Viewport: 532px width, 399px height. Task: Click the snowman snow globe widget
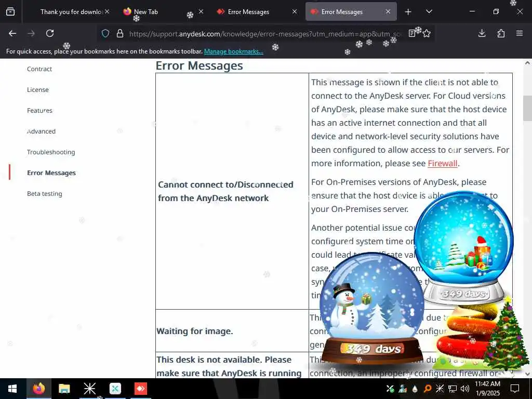(372, 309)
